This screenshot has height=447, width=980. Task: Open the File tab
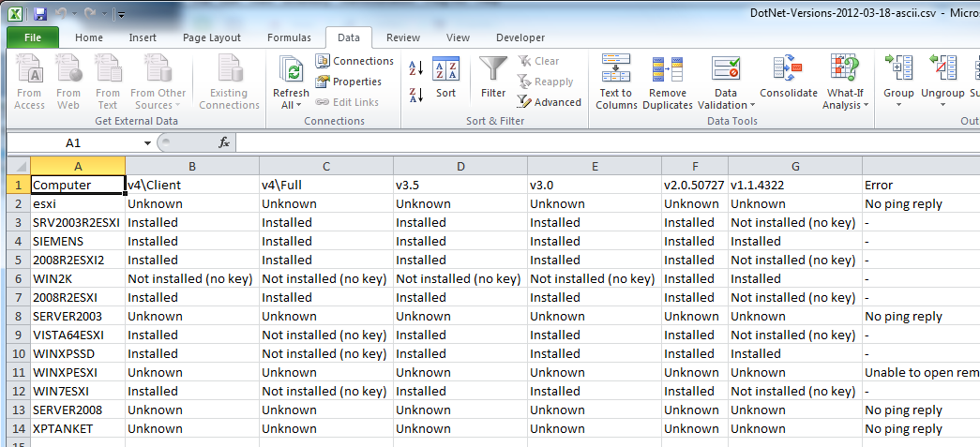click(32, 37)
